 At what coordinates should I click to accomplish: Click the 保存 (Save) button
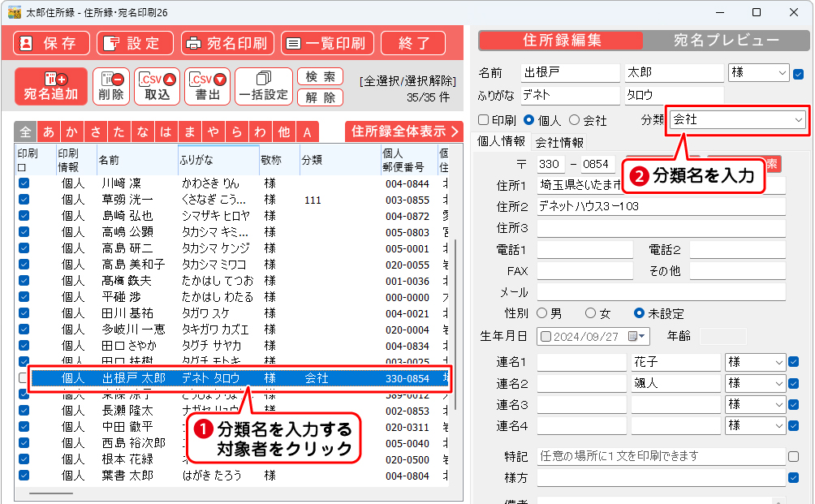point(51,44)
